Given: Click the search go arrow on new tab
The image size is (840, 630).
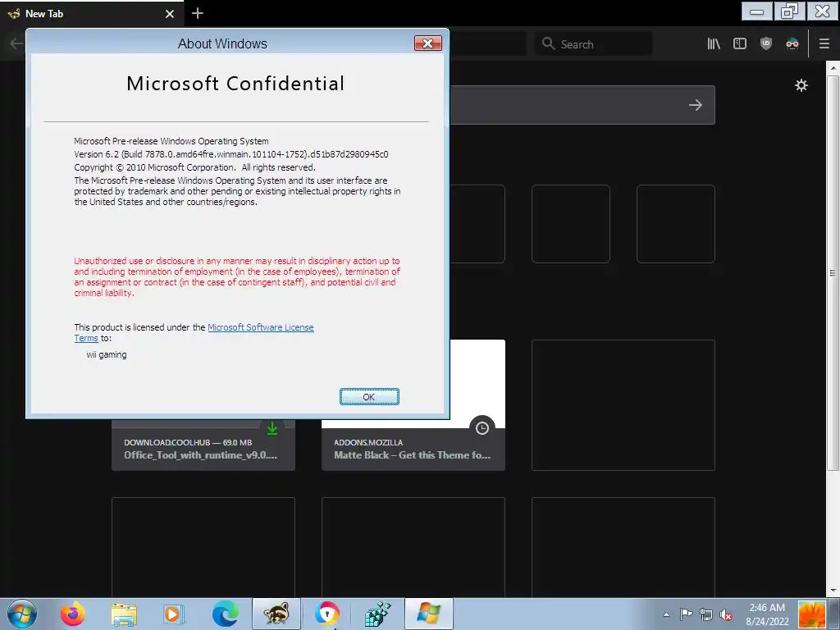Looking at the screenshot, I should pos(696,105).
